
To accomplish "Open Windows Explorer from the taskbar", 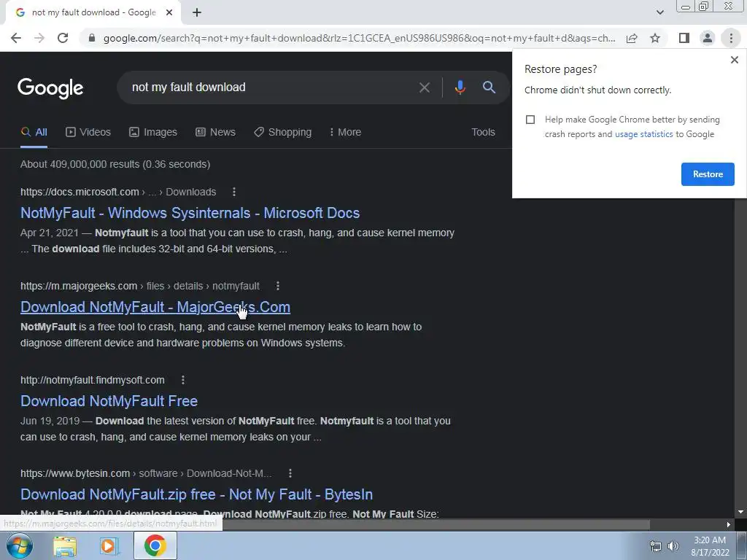I will point(65,545).
